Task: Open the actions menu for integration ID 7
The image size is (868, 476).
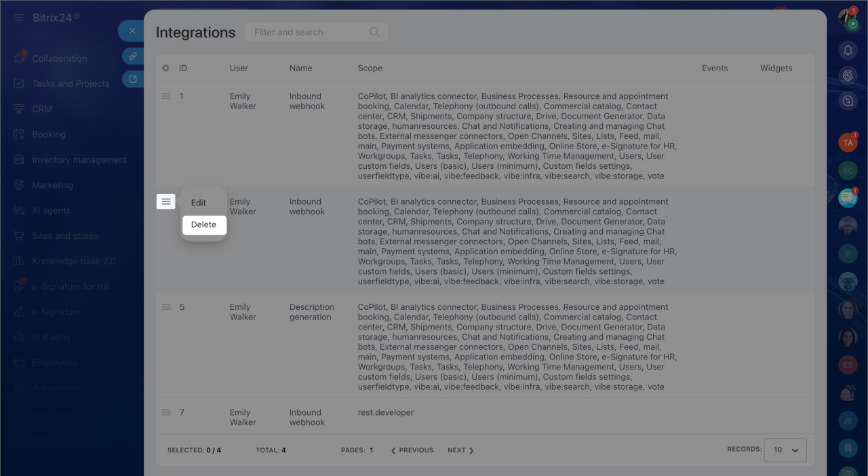Action: click(166, 412)
